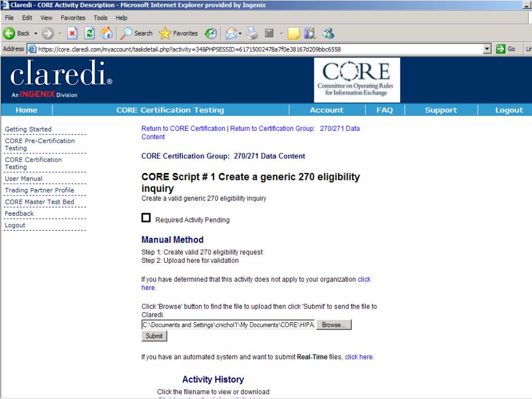Open the Back button history dropdown arrow
Image resolution: width=532 pixels, height=399 pixels.
(x=36, y=34)
